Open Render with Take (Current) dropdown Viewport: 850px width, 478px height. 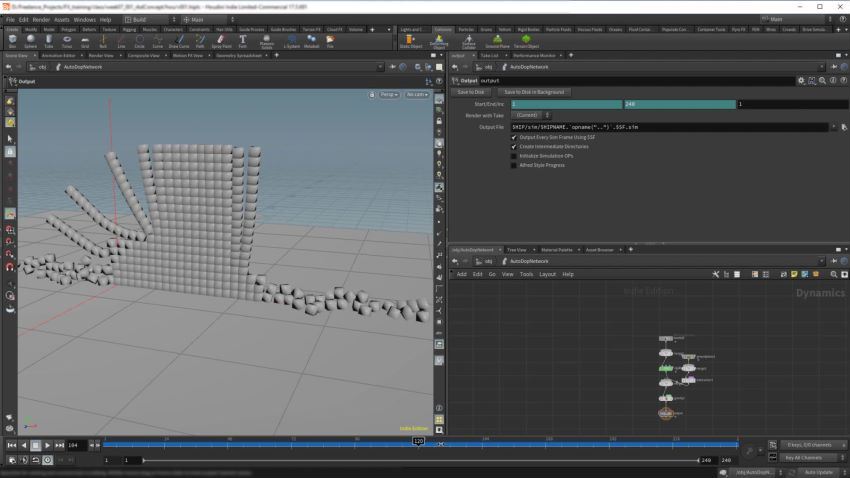[x=531, y=115]
